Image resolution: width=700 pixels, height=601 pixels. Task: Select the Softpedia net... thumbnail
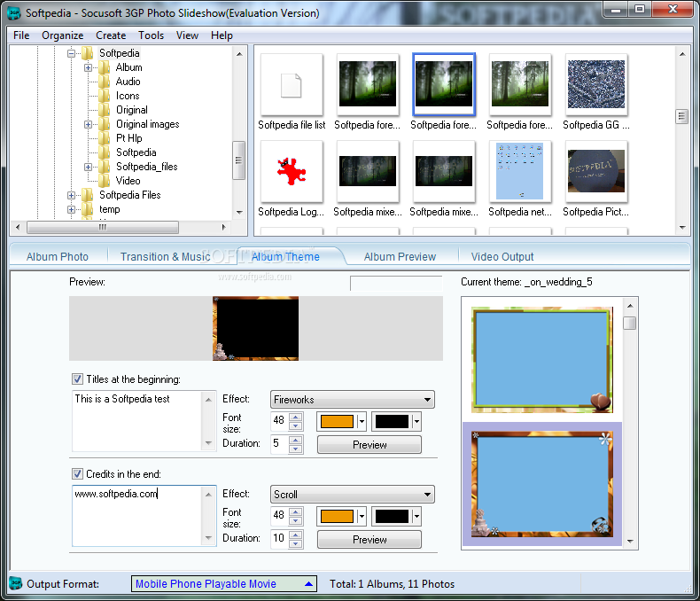point(519,171)
